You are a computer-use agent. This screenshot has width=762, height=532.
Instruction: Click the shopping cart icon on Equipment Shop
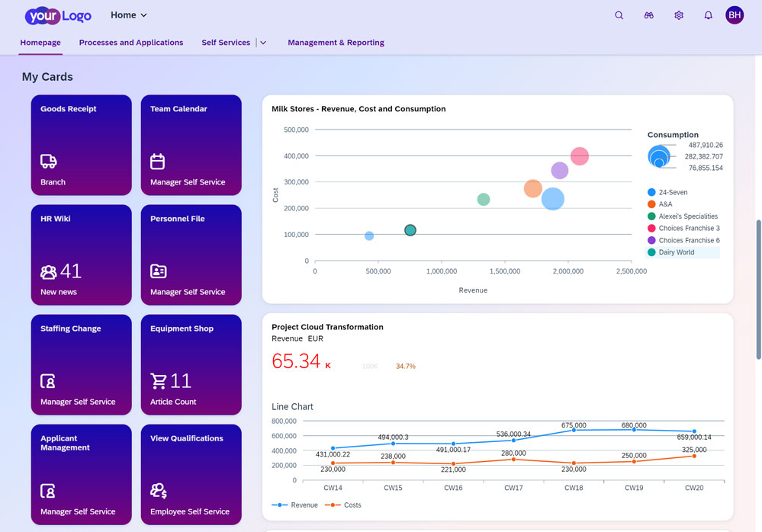click(159, 381)
